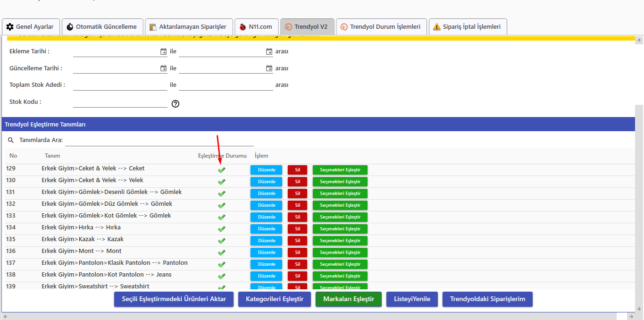Click the green checkmark status in row 131
The height and width of the screenshot is (320, 644).
point(221,194)
